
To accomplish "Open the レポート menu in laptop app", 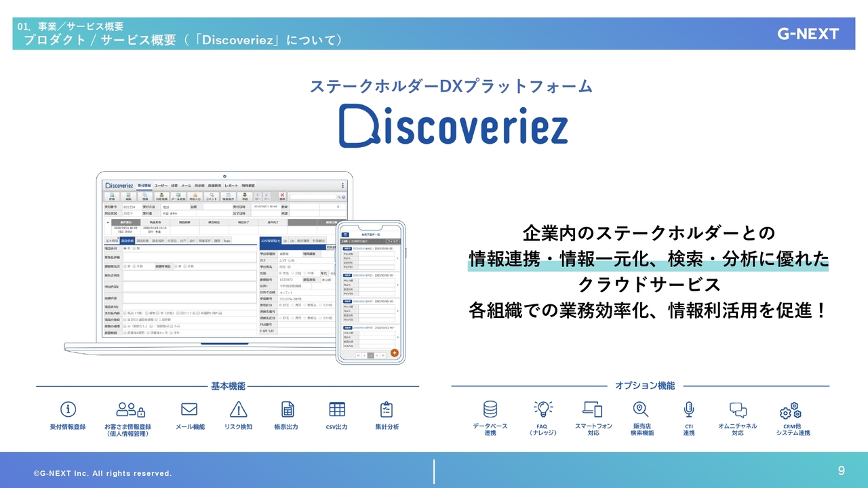I will click(x=231, y=185).
